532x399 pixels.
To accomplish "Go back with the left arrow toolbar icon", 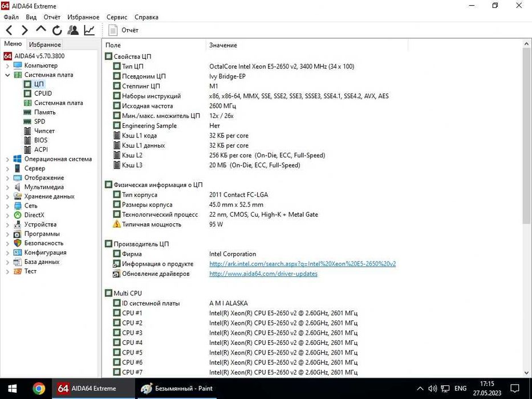I will tap(9, 30).
